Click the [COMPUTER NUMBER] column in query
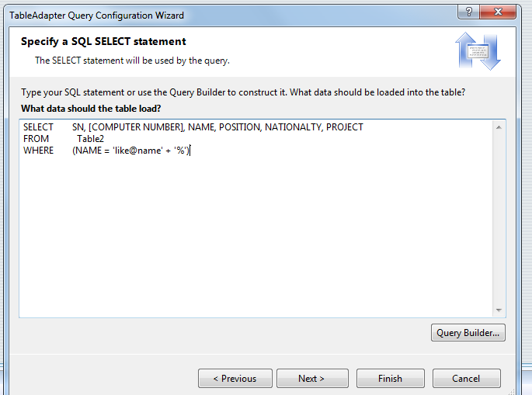The image size is (532, 395). point(137,127)
